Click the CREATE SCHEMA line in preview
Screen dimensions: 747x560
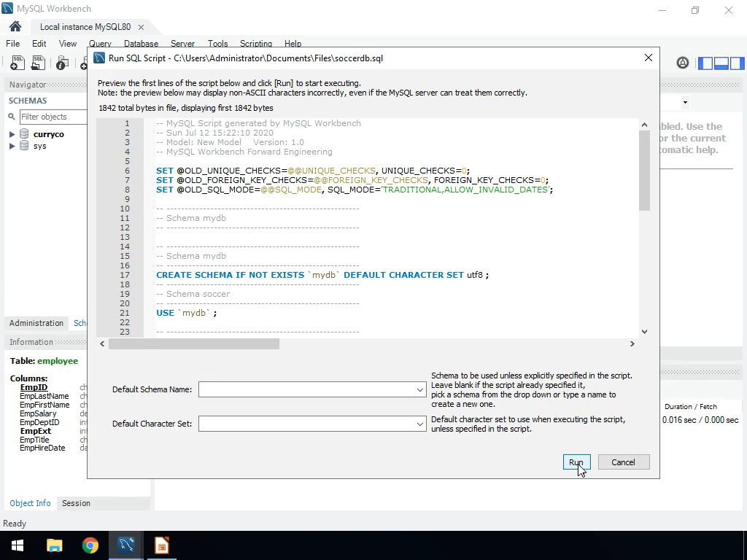pos(322,275)
